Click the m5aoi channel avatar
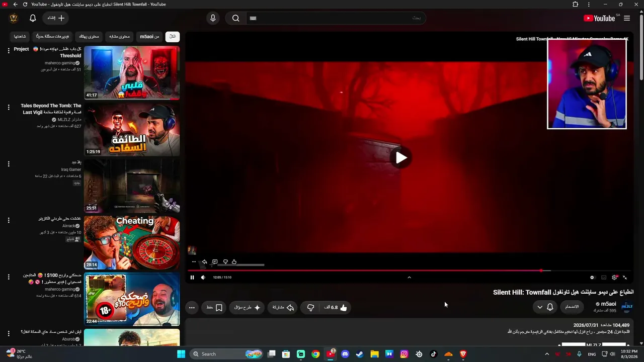The height and width of the screenshot is (362, 644). pyautogui.click(x=627, y=307)
